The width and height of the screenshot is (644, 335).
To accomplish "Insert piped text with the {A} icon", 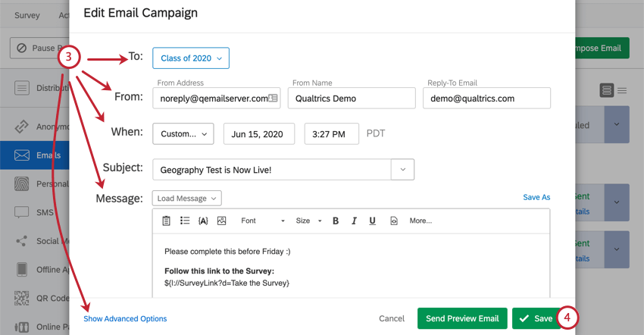I will [x=203, y=221].
